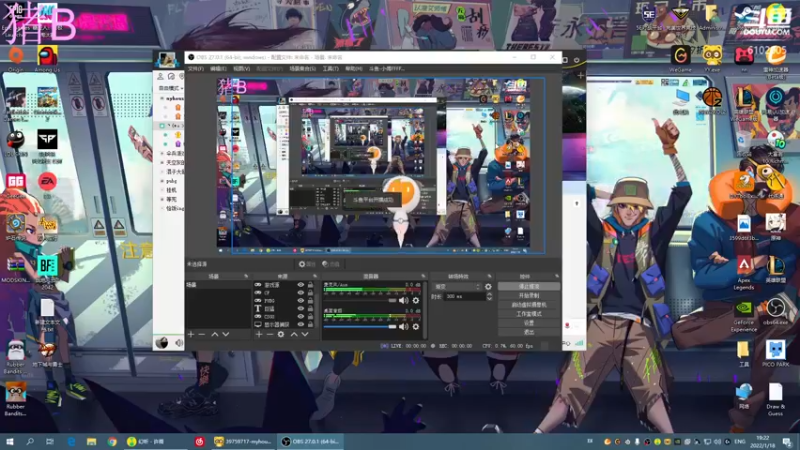Click the settings button in controls
The height and width of the screenshot is (450, 800).
click(x=529, y=323)
